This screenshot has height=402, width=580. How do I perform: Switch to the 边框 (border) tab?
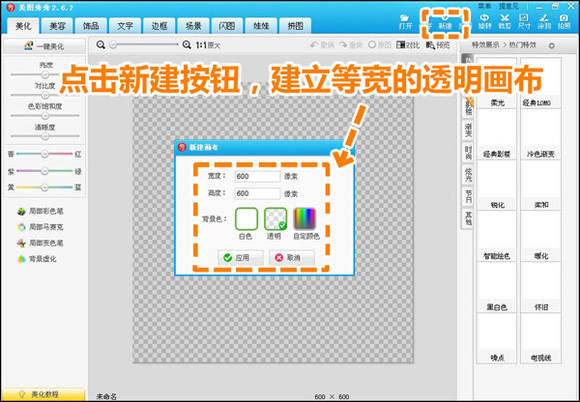[159, 26]
